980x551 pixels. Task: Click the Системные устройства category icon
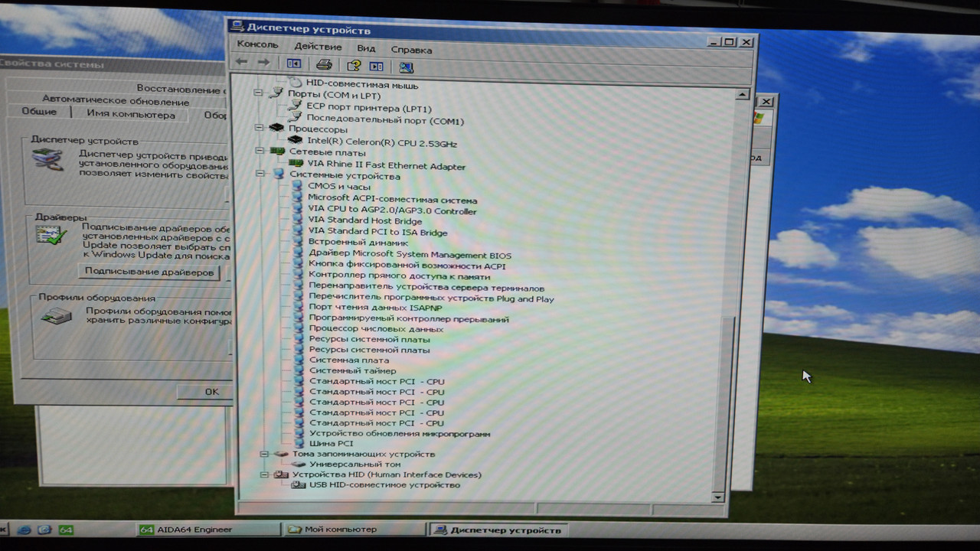279,174
